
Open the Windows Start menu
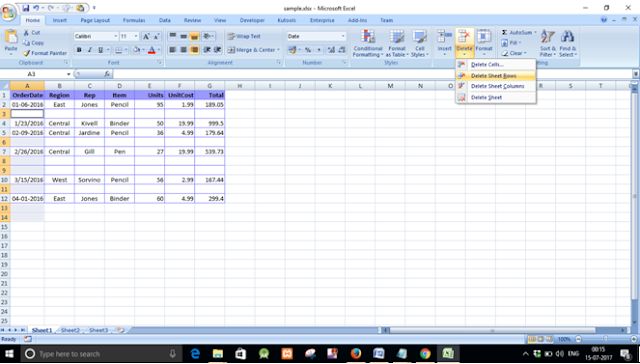click(9, 353)
